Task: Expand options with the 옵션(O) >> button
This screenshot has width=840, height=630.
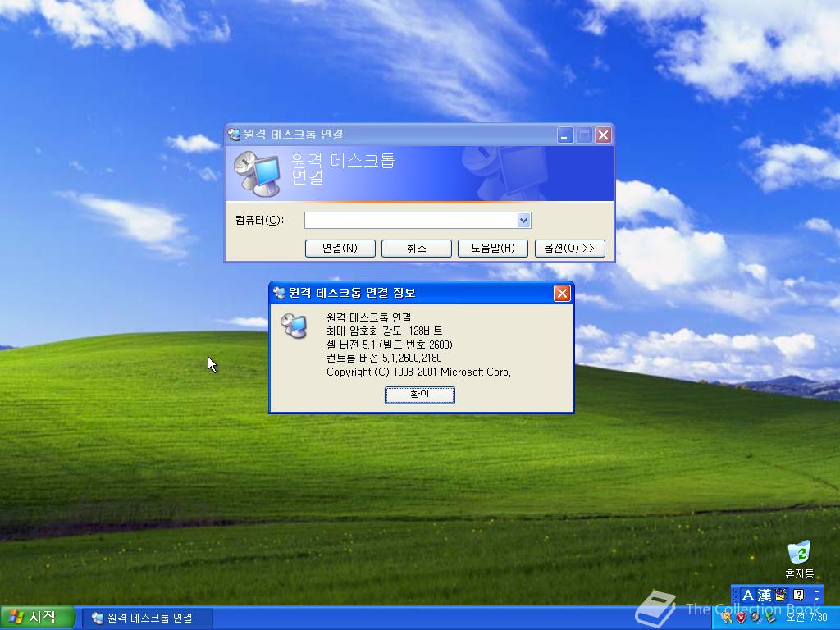Action: pyautogui.click(x=569, y=248)
